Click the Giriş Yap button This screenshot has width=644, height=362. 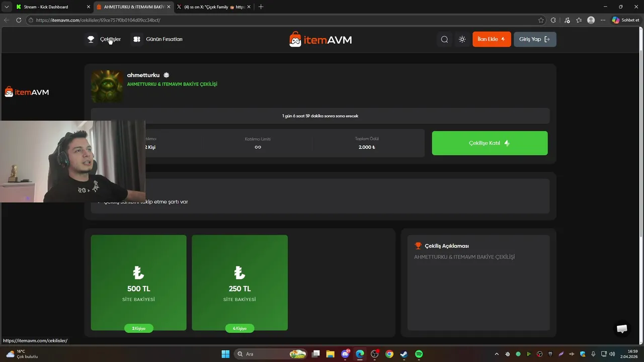point(535,39)
